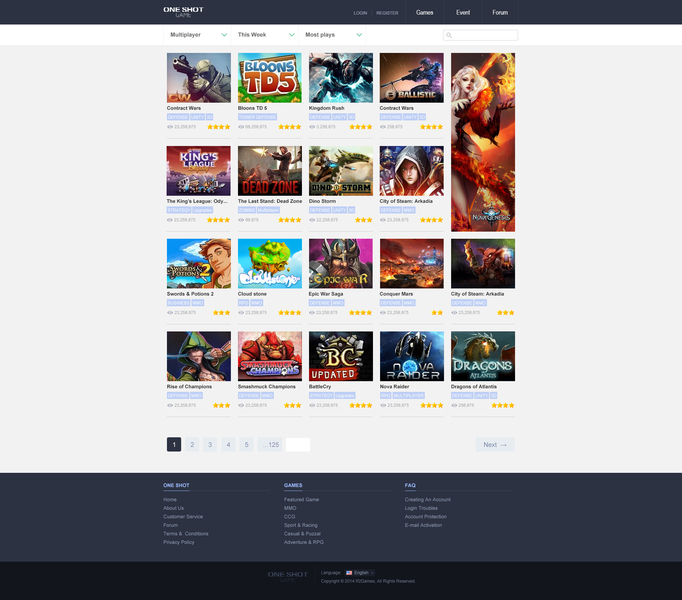682x600 pixels.
Task: Go to page 2
Action: (x=192, y=444)
